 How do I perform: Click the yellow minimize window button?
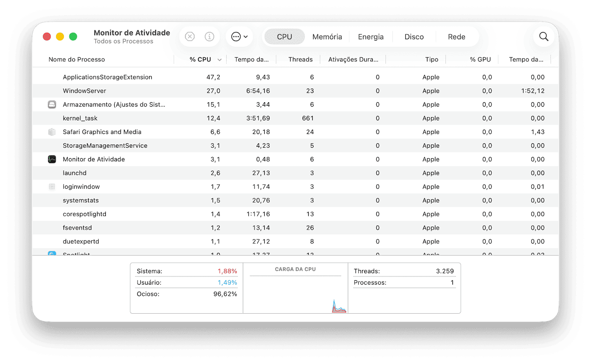[60, 37]
